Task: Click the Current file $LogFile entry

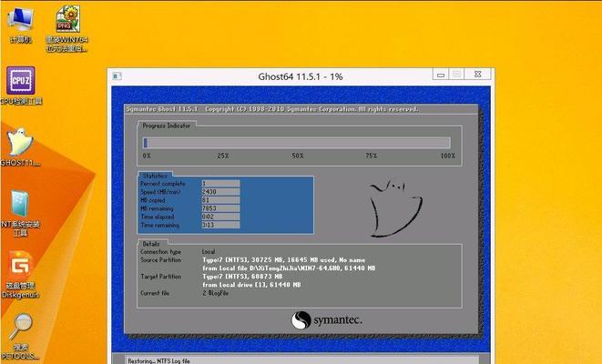Action: [215, 293]
